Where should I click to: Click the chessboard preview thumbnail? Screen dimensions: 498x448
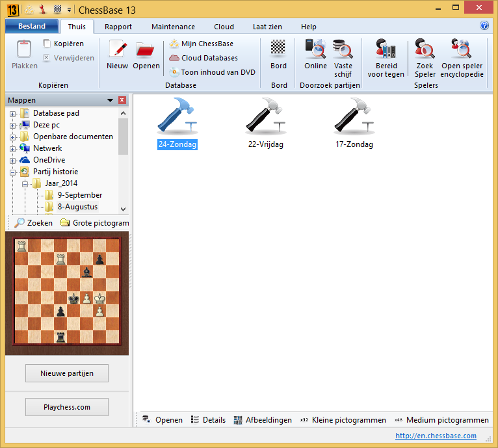click(67, 292)
